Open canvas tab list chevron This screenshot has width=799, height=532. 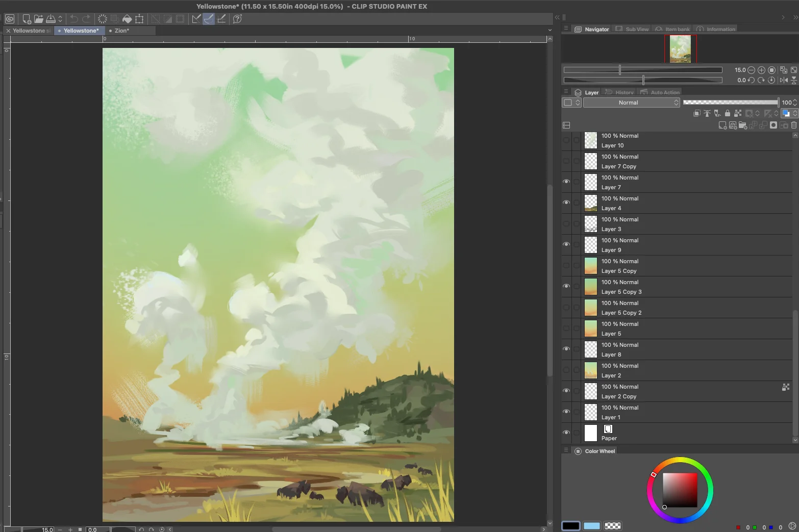point(550,30)
